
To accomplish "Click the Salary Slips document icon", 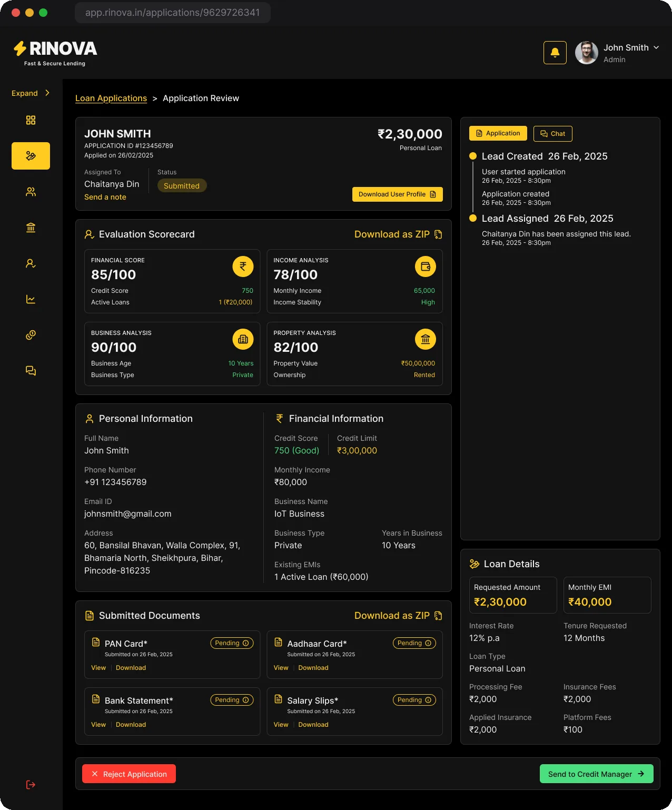I will click(x=279, y=699).
